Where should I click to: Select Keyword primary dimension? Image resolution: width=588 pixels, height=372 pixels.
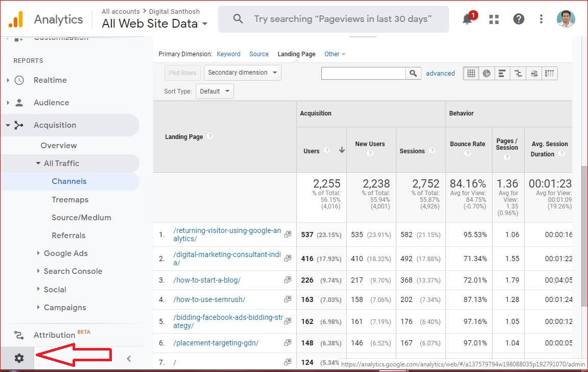pos(228,54)
